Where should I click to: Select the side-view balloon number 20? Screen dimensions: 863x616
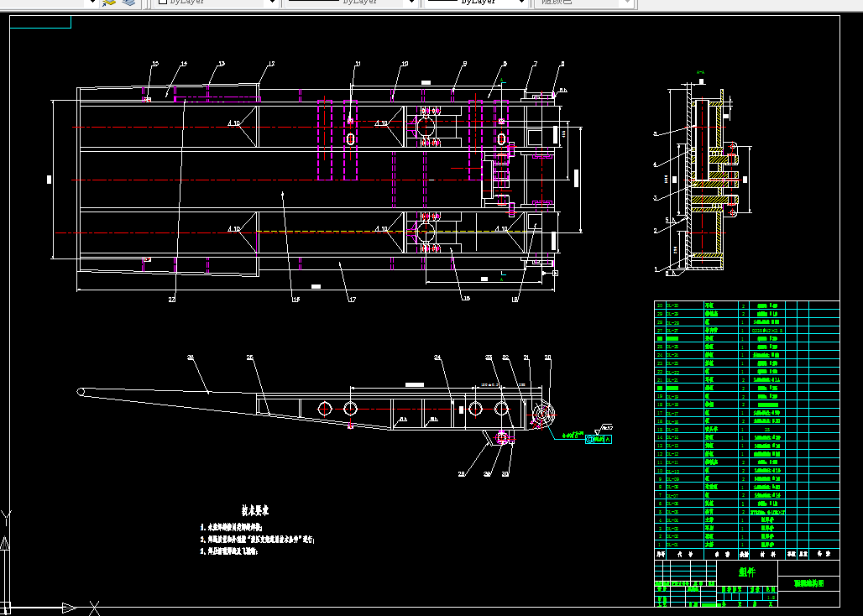[547, 358]
